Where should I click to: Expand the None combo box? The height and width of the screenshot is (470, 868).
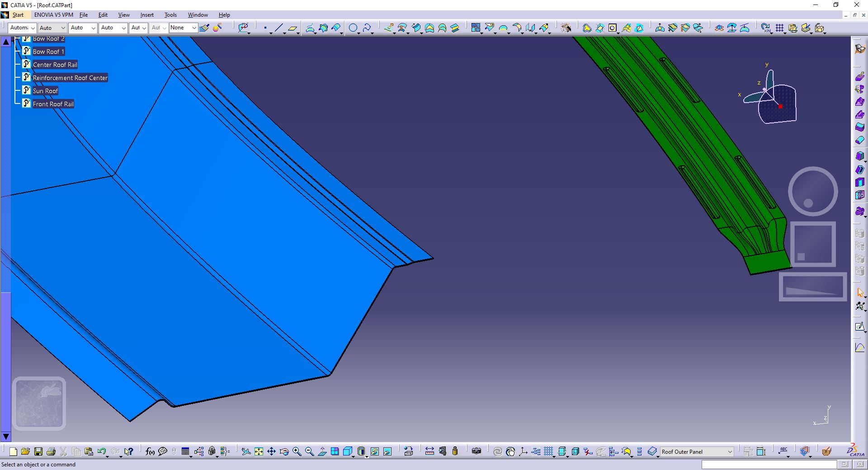click(x=183, y=28)
